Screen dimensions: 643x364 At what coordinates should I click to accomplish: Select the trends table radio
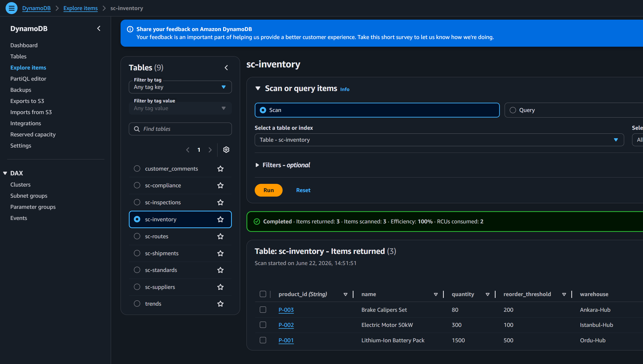click(x=137, y=304)
